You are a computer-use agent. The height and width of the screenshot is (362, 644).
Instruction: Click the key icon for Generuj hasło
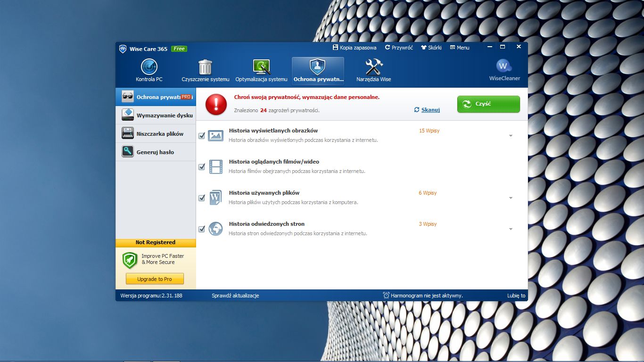[x=128, y=152]
